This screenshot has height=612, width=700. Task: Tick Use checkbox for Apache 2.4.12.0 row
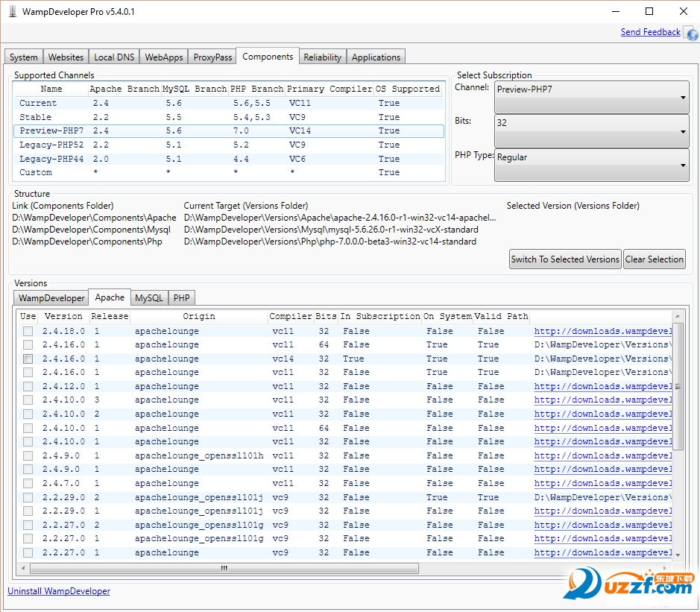(28, 386)
